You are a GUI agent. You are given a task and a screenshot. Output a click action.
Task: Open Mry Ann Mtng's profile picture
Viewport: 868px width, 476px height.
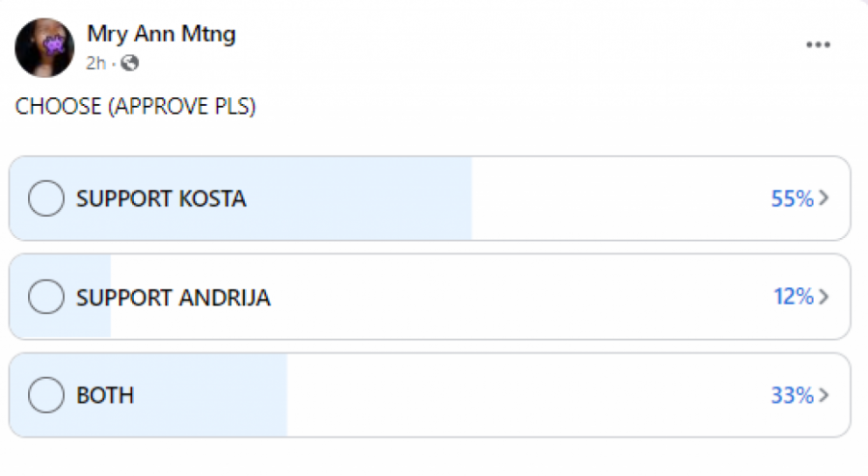click(x=44, y=47)
